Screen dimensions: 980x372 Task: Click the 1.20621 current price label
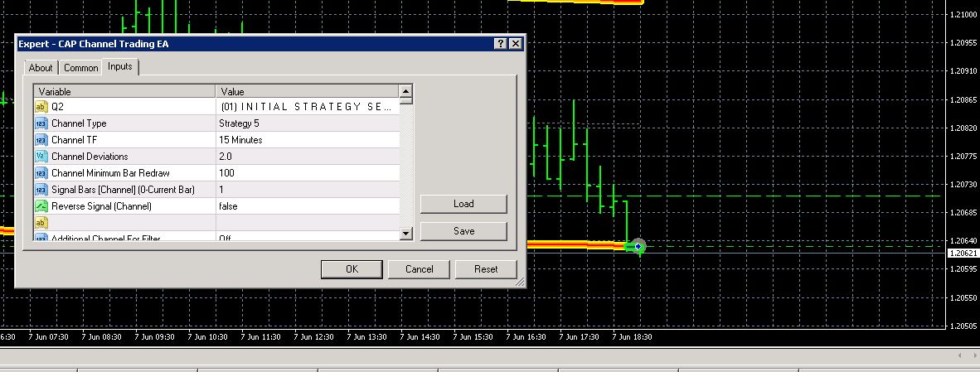[x=963, y=254]
